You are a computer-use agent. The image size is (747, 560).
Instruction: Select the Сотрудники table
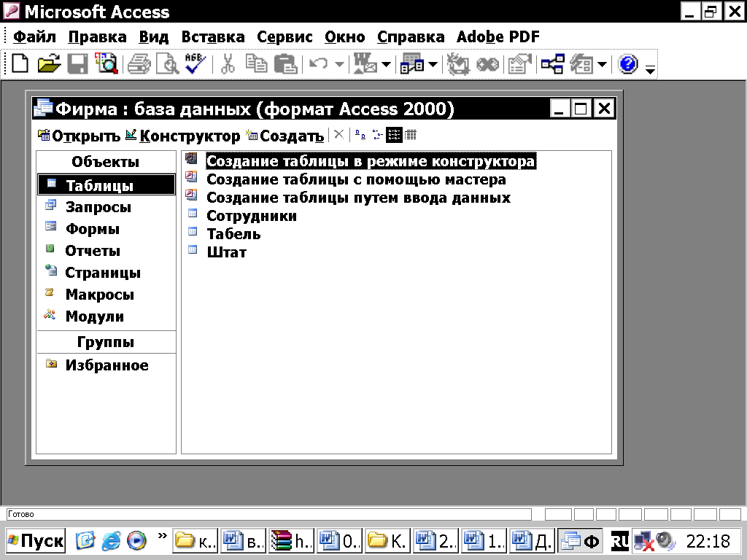(x=252, y=216)
